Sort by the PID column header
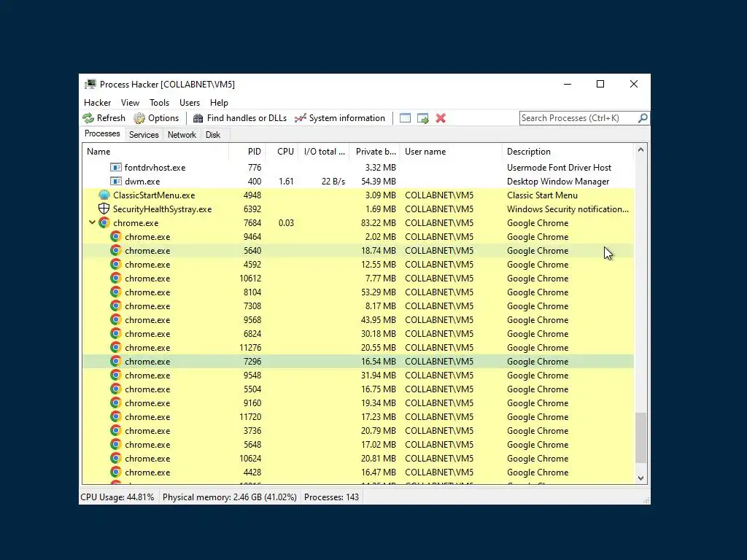747x560 pixels. click(247, 152)
